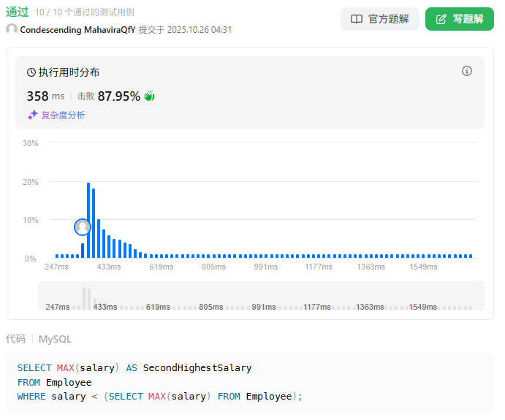Image resolution: width=505 pixels, height=420 pixels.
Task: Select the tallest bar in the histogram
Action: click(x=88, y=220)
